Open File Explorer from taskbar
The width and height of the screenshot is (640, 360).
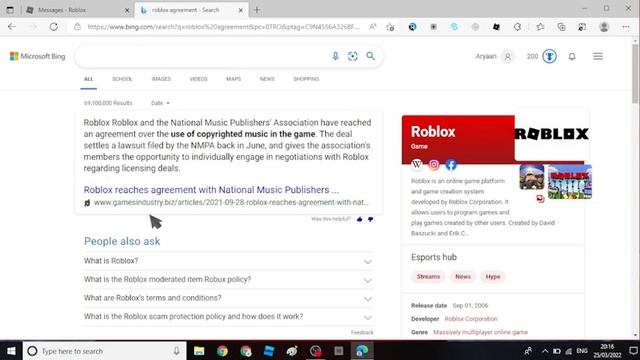click(199, 351)
